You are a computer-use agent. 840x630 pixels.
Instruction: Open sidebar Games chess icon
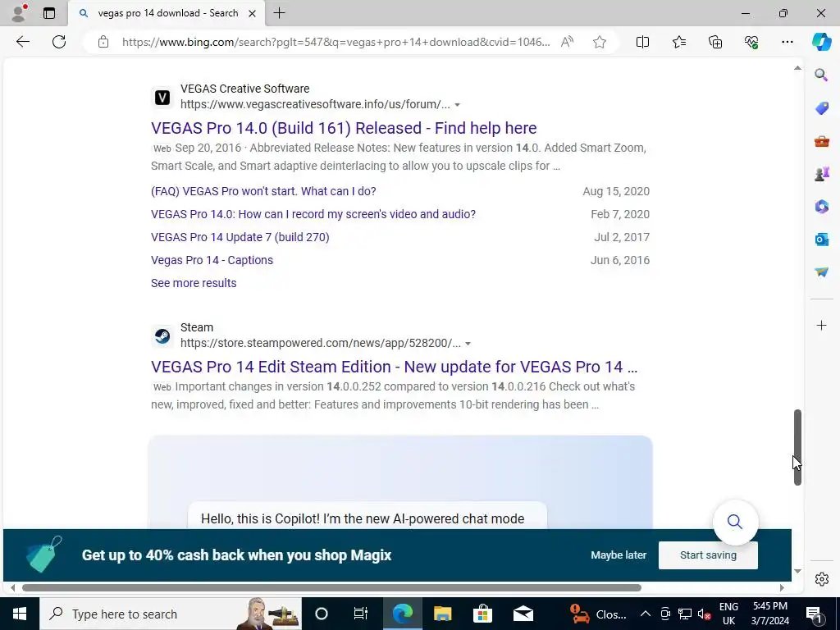pyautogui.click(x=821, y=174)
